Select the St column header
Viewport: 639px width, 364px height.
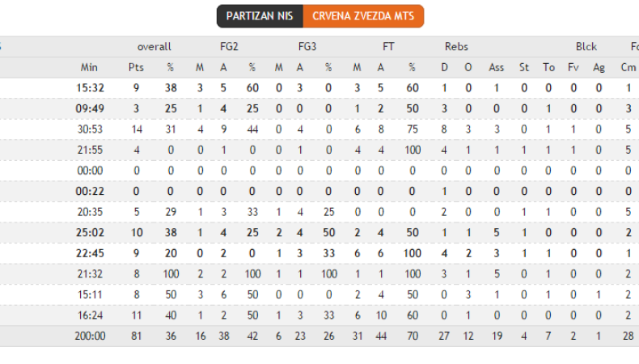524,67
